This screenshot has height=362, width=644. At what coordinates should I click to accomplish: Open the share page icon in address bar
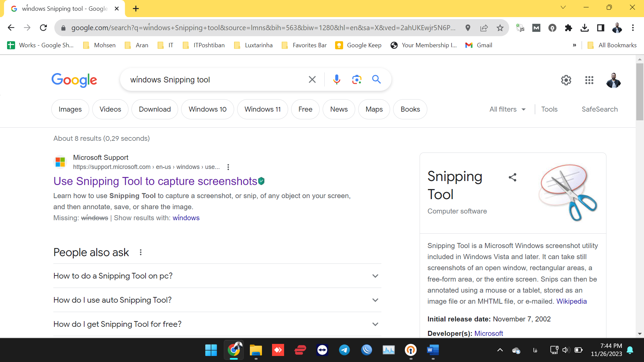[484, 28]
